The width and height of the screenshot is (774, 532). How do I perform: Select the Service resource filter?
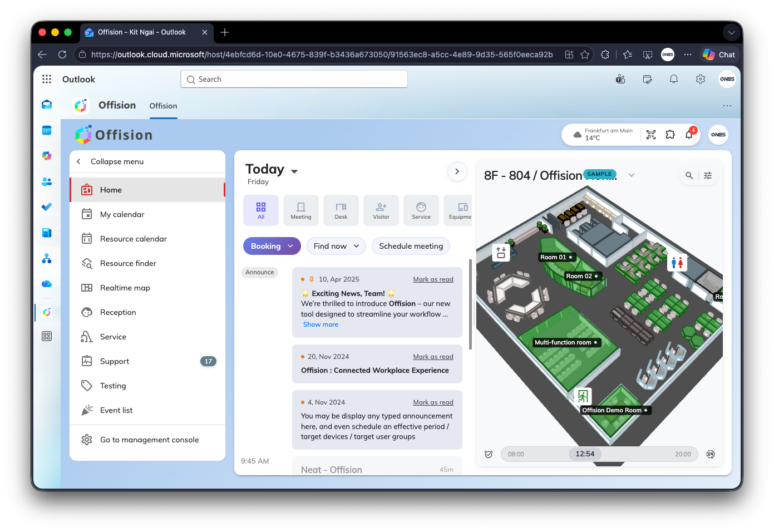pos(421,210)
